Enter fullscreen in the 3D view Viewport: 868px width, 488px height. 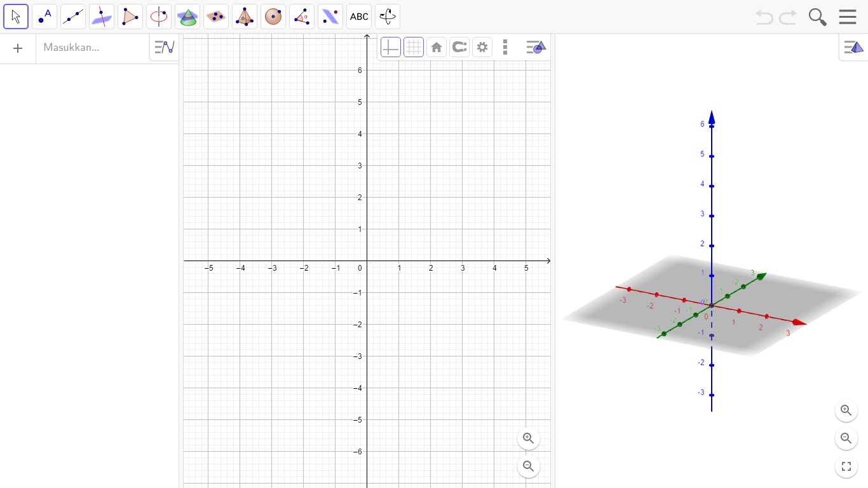(x=846, y=466)
